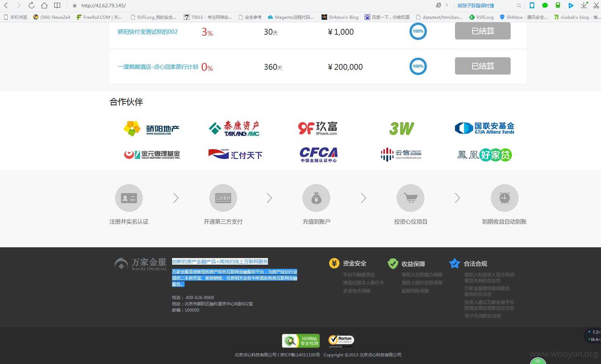Open the Magento远程代码 bookmark

click(x=291, y=17)
